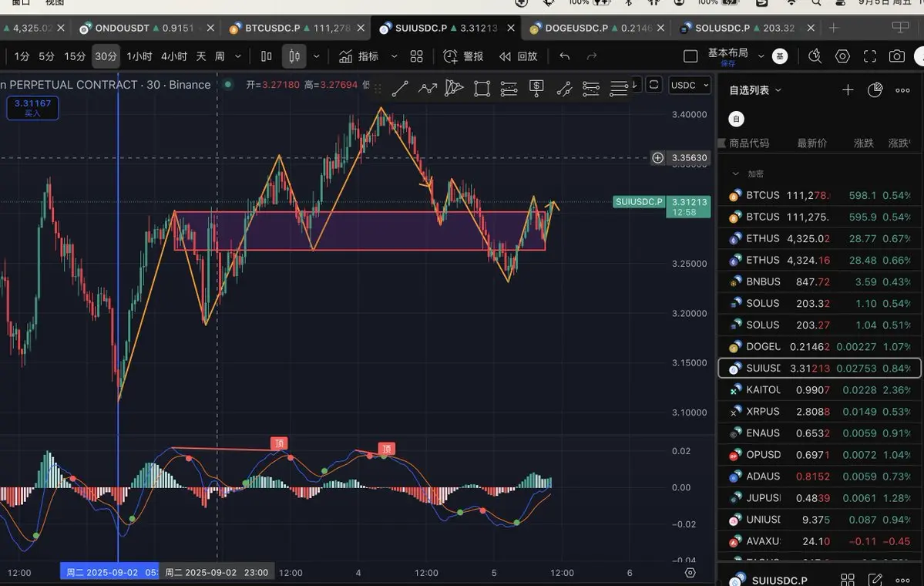Switch to 1小时 interval
Screen dimensions: 924x586
point(139,56)
